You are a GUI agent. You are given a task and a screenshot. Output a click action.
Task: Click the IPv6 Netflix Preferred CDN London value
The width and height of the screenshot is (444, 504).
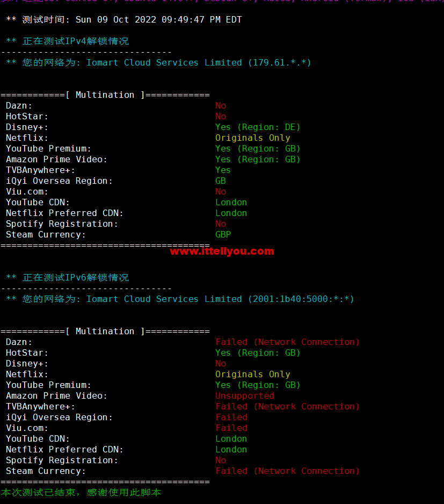pos(231,450)
